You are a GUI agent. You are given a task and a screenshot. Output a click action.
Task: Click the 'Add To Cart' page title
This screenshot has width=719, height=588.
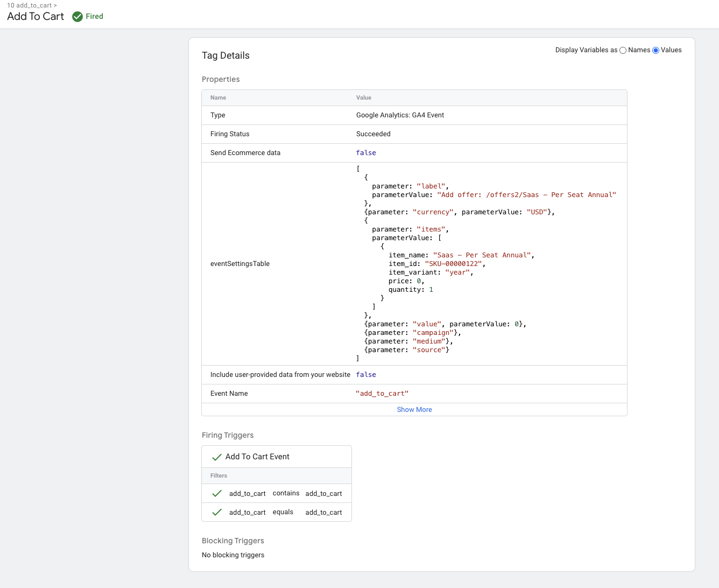coord(36,17)
